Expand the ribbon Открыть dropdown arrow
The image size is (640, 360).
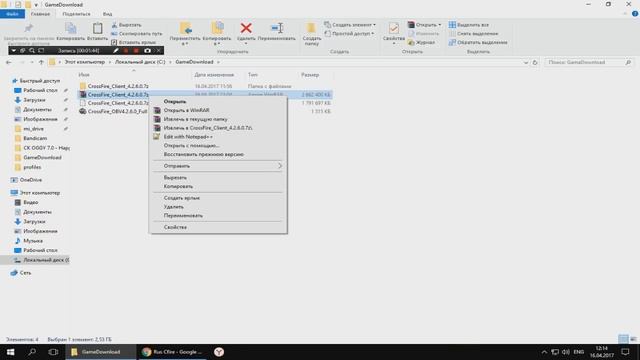click(x=440, y=25)
